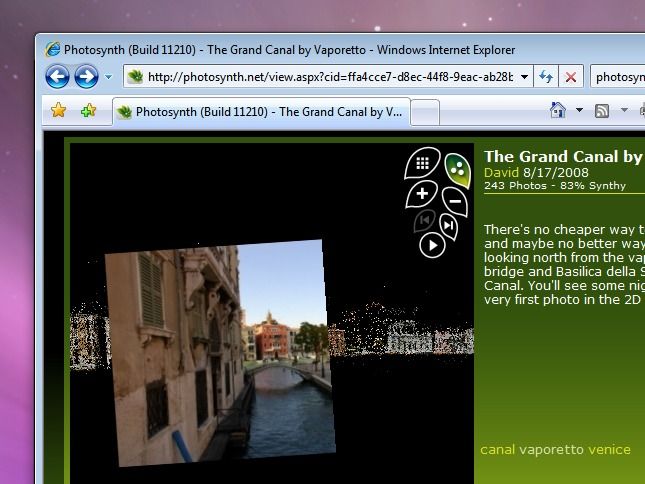Click the browser Back button

[x=57, y=76]
